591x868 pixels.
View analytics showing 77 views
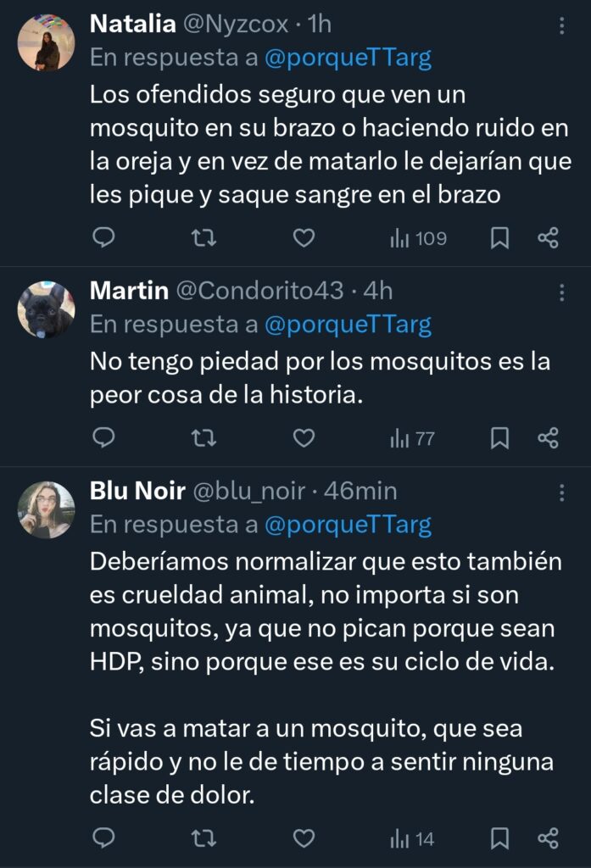coord(412,437)
